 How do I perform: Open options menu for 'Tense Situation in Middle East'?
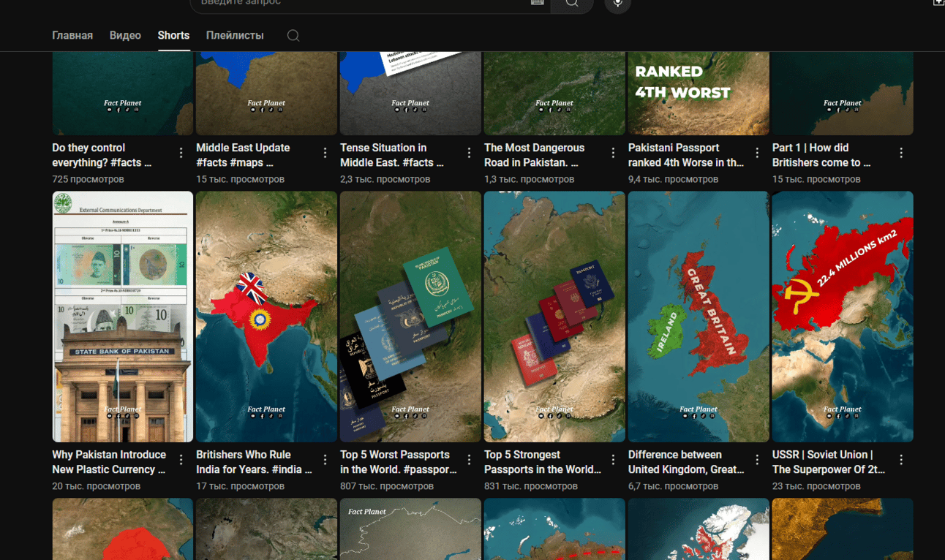[469, 153]
